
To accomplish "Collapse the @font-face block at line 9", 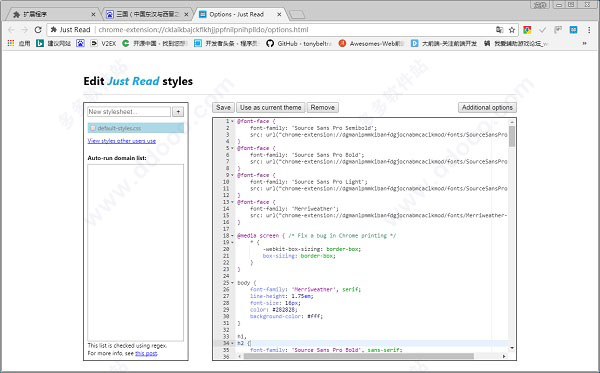I will (x=232, y=175).
